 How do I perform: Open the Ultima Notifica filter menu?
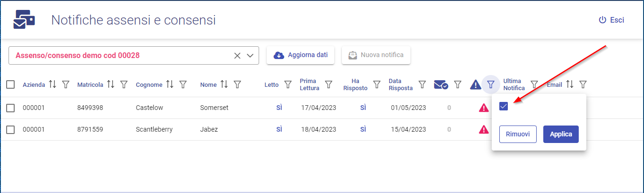(534, 84)
